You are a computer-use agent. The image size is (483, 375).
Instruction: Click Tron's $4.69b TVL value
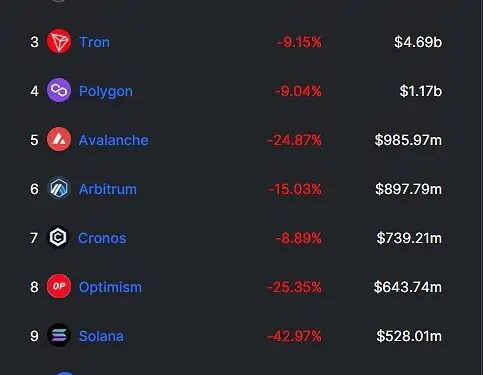(418, 42)
